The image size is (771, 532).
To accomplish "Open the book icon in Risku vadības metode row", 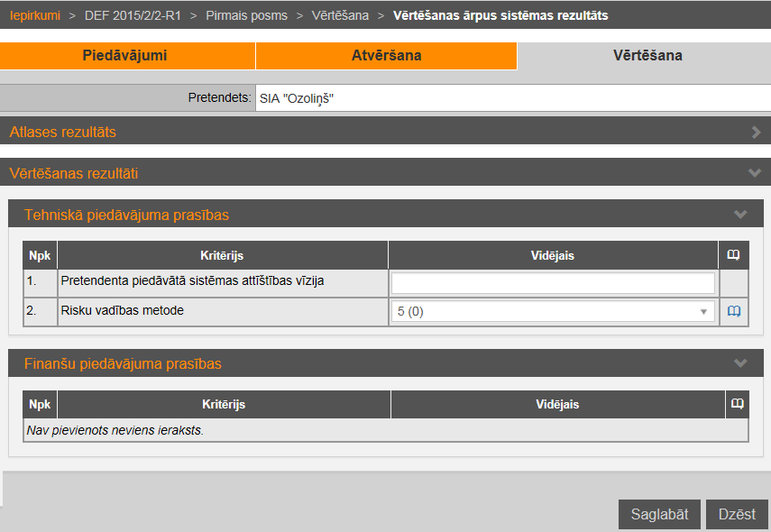I will pyautogui.click(x=733, y=311).
